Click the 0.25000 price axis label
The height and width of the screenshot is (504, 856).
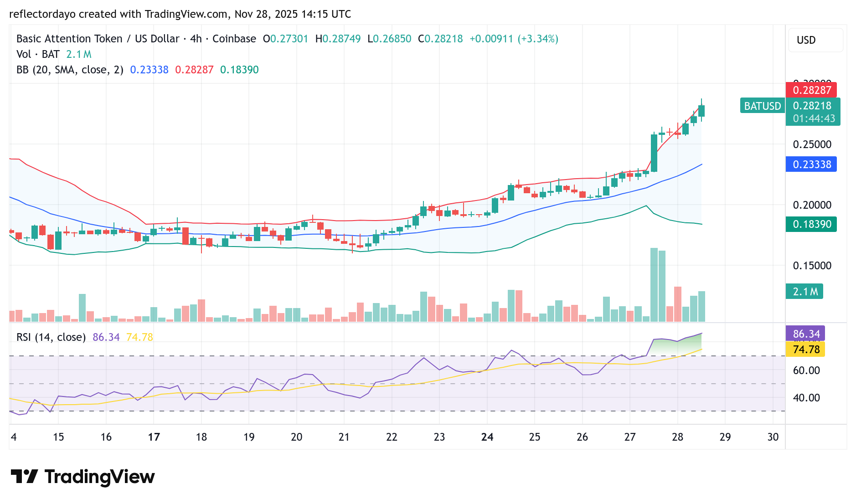[x=812, y=144]
